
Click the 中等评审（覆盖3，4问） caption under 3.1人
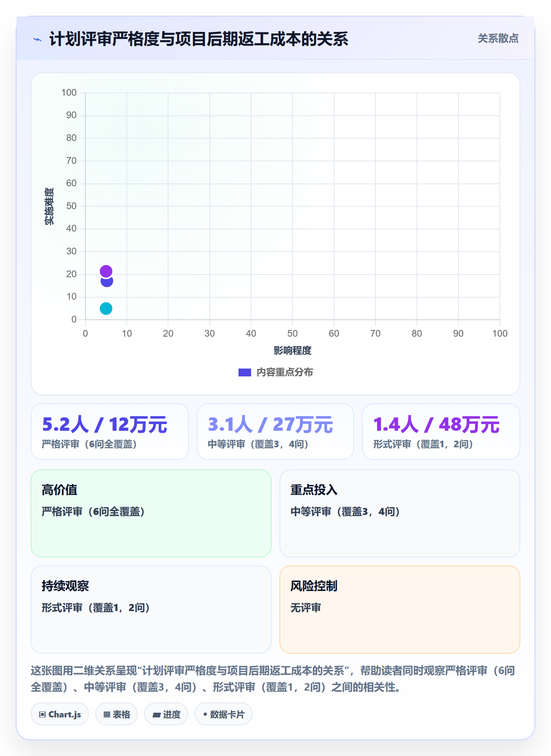pyautogui.click(x=258, y=445)
